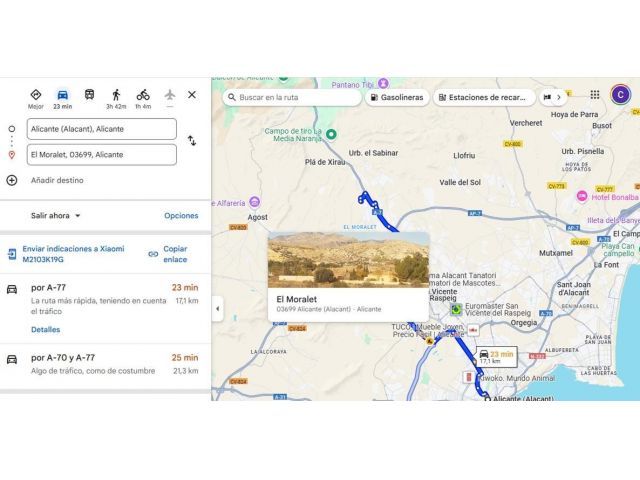Open route Opciones
Viewport: 640px width, 480px height.
pos(181,216)
